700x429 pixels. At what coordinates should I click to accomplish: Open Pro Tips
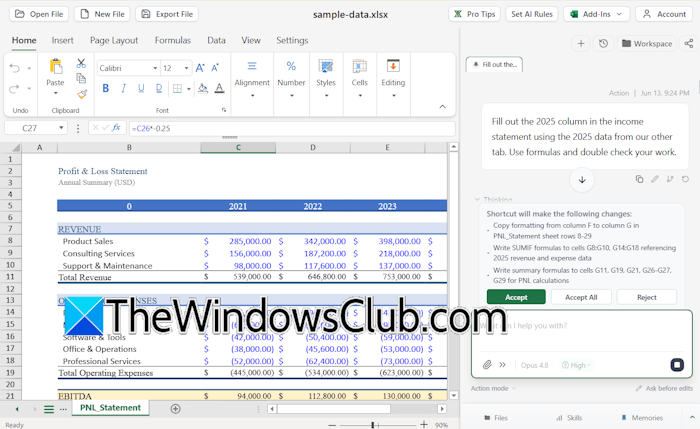[x=475, y=14]
